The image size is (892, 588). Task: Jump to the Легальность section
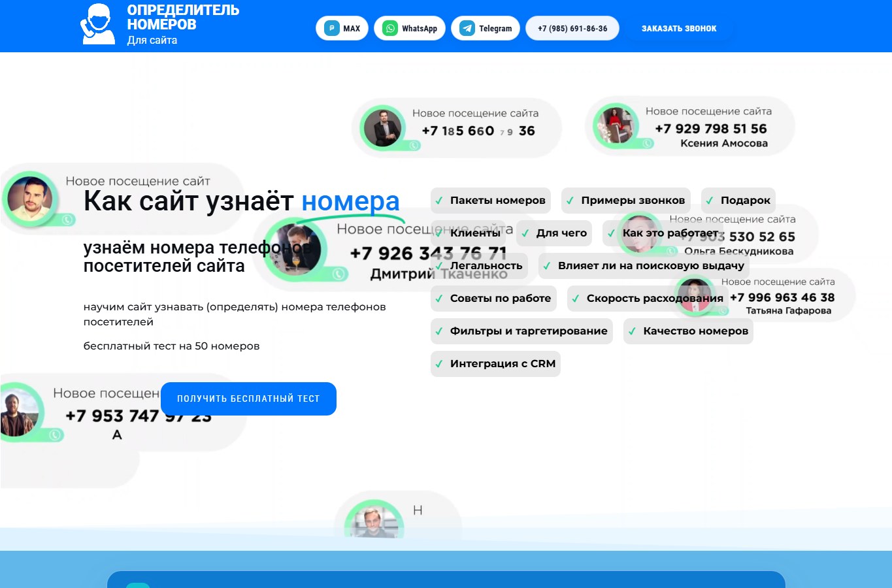point(479,266)
